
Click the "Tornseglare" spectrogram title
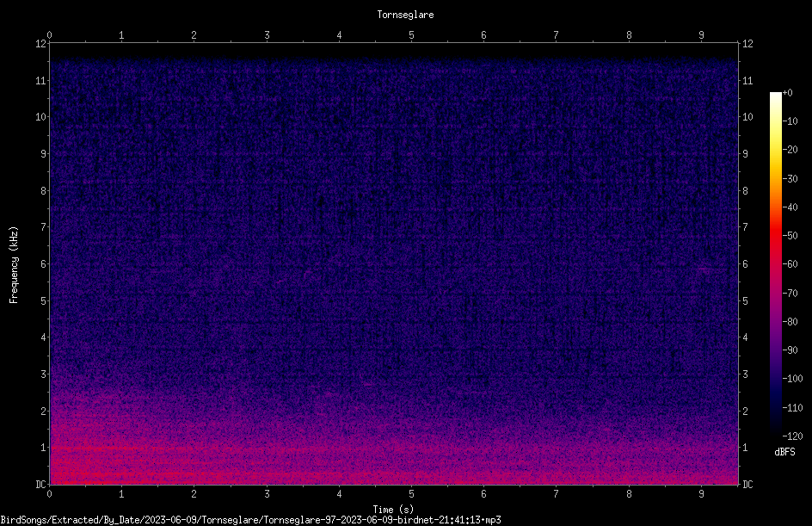click(x=405, y=15)
